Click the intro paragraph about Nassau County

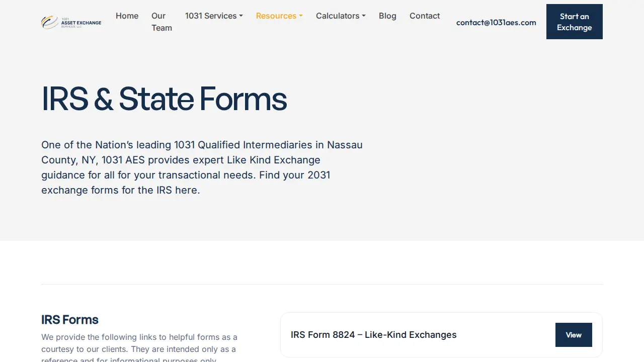pyautogui.click(x=202, y=167)
